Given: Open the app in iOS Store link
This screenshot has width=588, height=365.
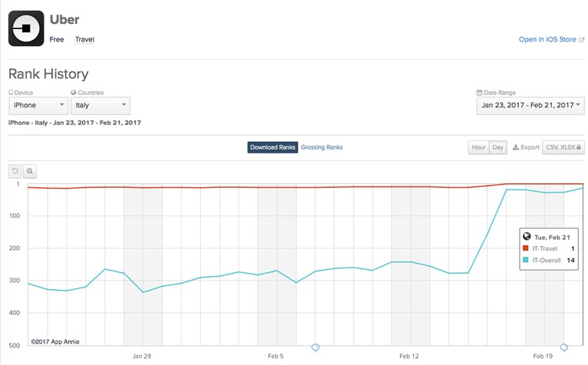Looking at the screenshot, I should [x=547, y=39].
